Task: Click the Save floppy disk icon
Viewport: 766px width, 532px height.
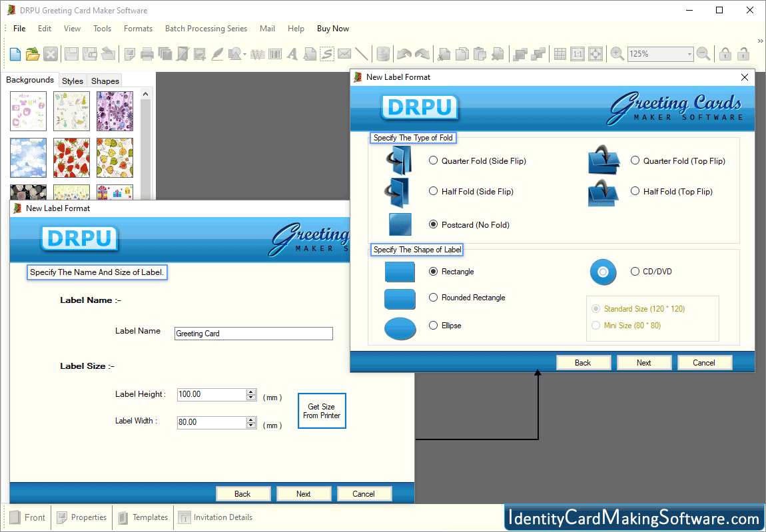Action: (x=71, y=54)
